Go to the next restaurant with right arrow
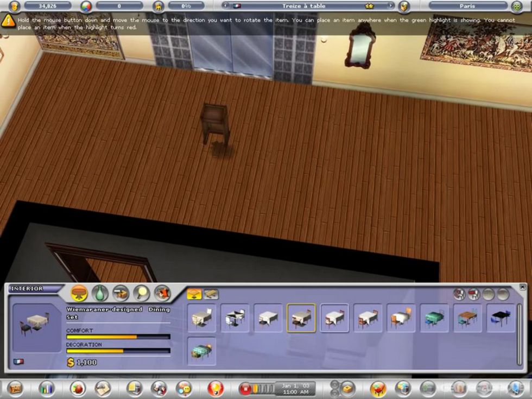The image size is (532, 399). tap(390, 6)
